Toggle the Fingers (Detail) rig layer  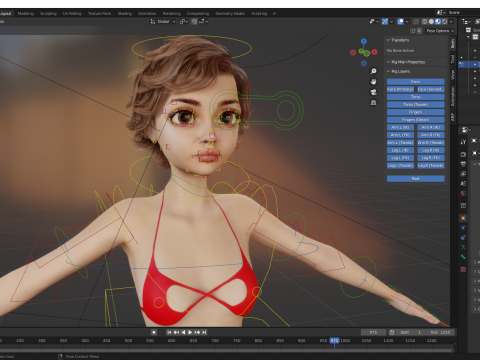415,120
